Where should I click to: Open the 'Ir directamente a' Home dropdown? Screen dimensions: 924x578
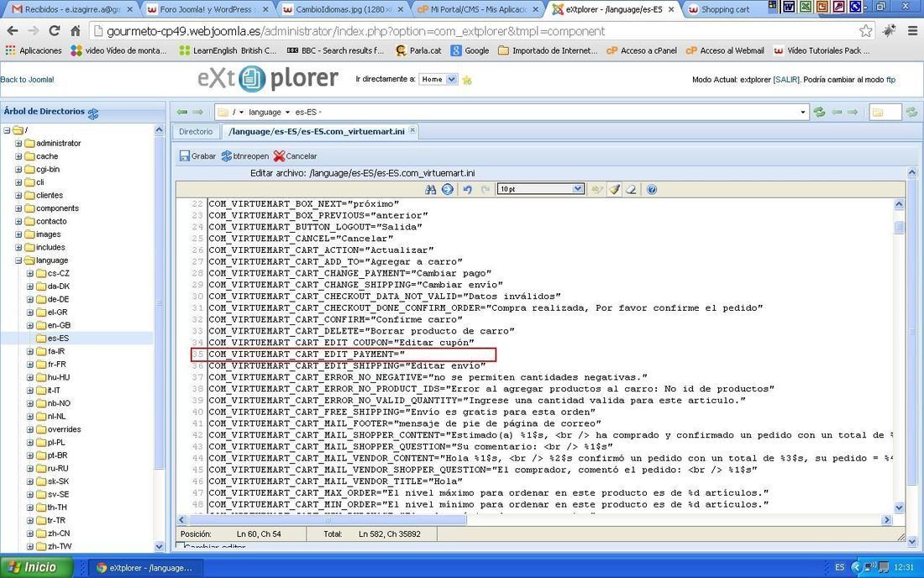438,79
